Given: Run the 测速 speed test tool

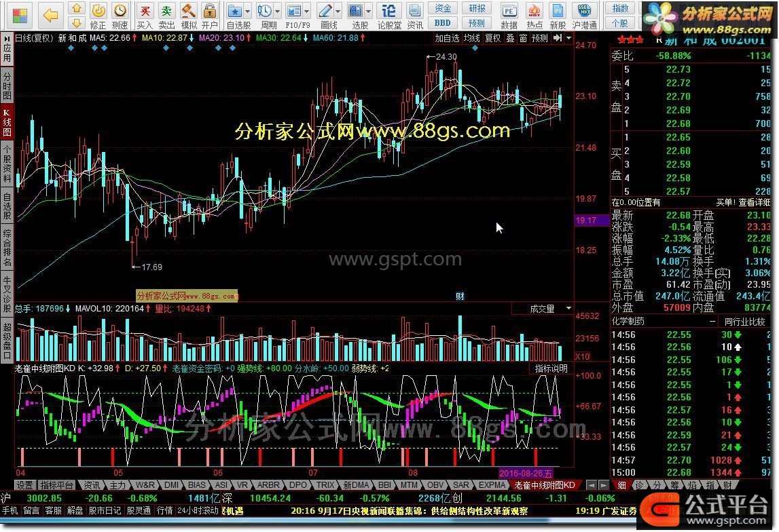Looking at the screenshot, I should click(120, 16).
